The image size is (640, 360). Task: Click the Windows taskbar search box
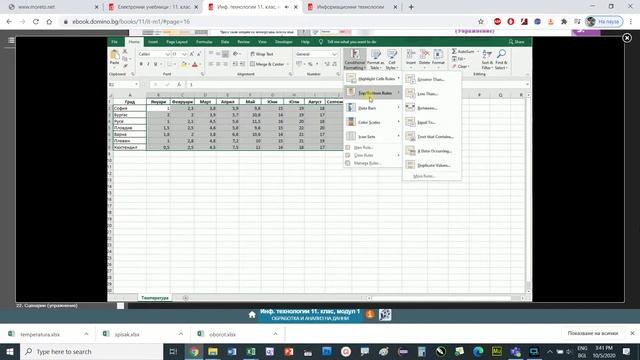click(91, 351)
